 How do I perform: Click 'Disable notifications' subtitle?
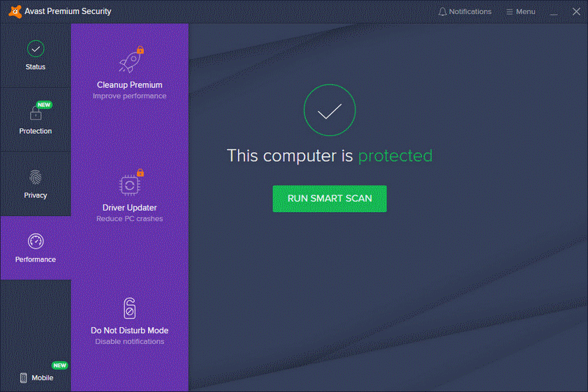tap(130, 342)
